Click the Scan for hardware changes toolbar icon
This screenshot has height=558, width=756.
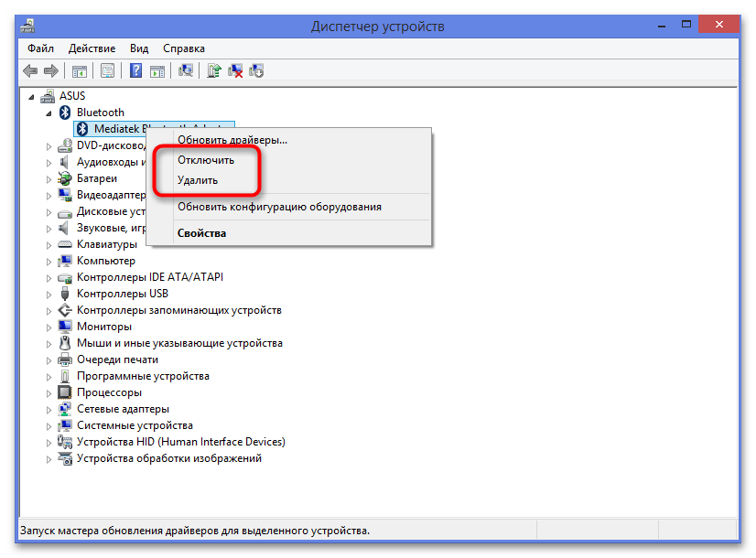tap(187, 70)
